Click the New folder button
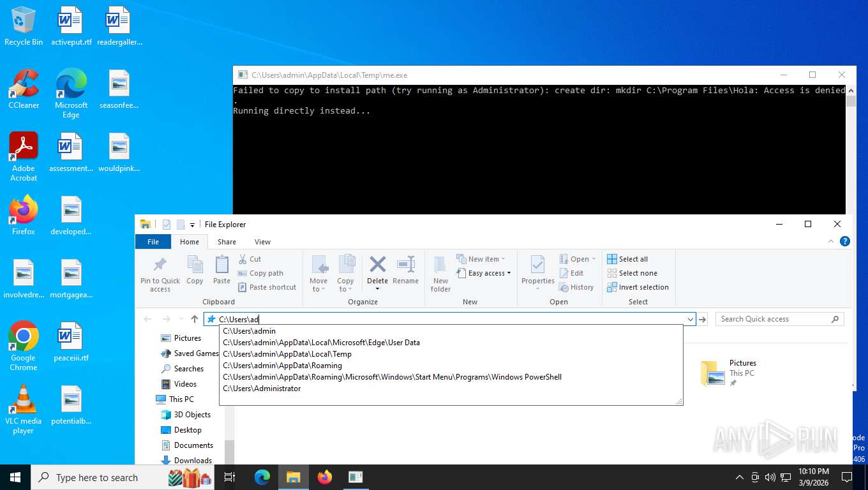Screen dimensions: 868x490 tap(440, 274)
